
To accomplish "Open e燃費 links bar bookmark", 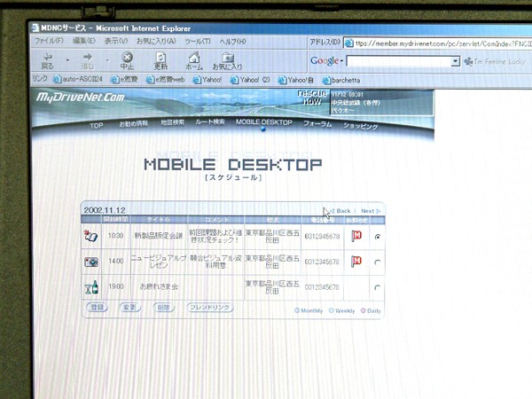I will coord(124,80).
